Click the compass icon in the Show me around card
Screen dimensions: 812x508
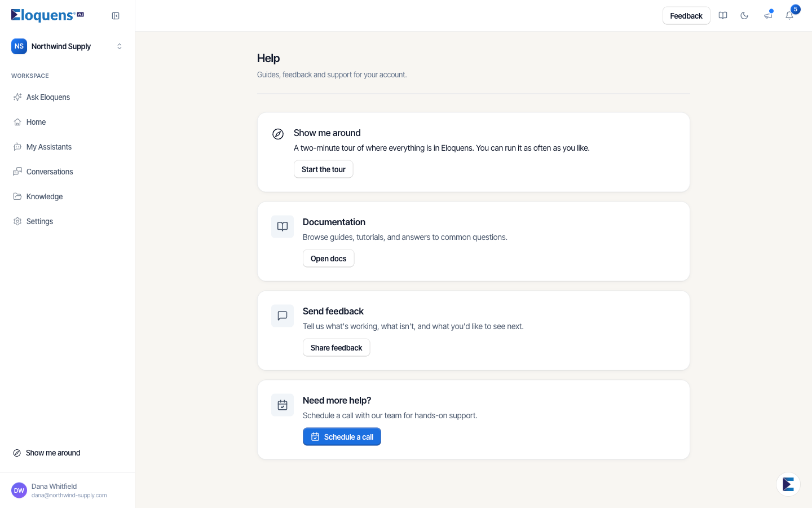point(278,134)
